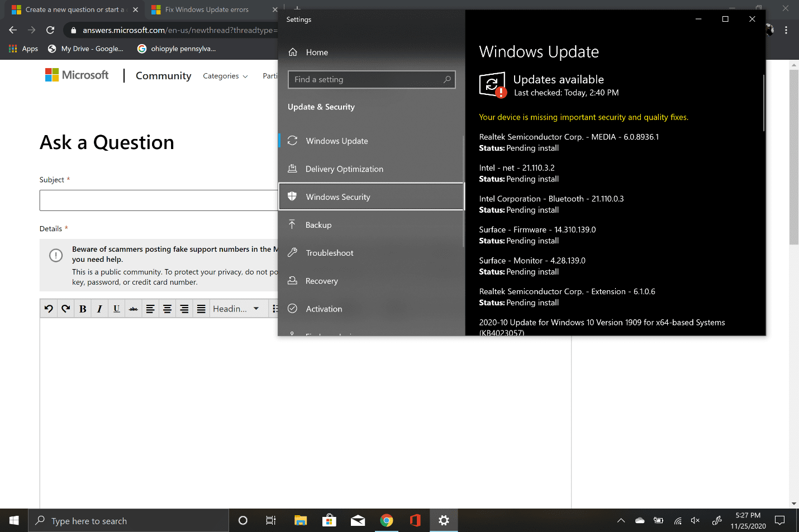Click the Community link in page header
Viewport: 799px width, 532px height.
point(163,76)
